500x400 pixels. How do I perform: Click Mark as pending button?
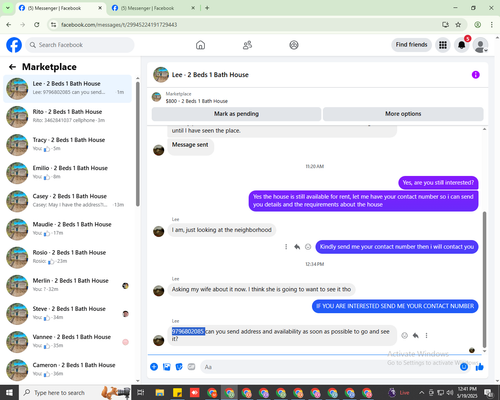pyautogui.click(x=236, y=114)
